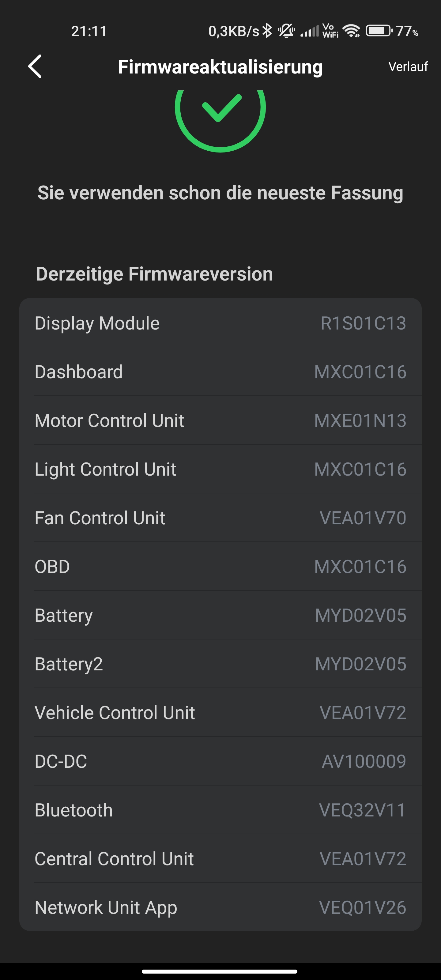Screen dimensions: 441x980
Task: Tap the battery level indicator icon
Action: [x=379, y=31]
